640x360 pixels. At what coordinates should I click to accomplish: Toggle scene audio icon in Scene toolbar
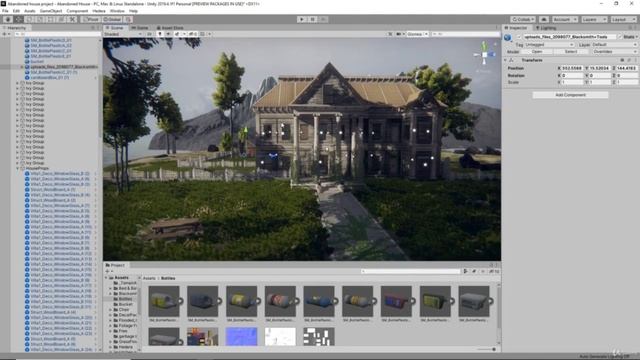pyautogui.click(x=168, y=34)
